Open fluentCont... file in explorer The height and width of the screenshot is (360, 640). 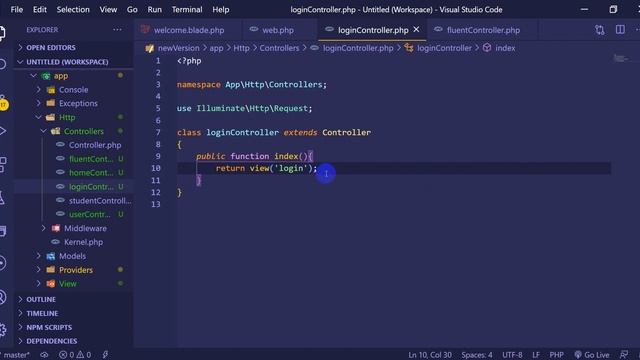click(x=91, y=159)
